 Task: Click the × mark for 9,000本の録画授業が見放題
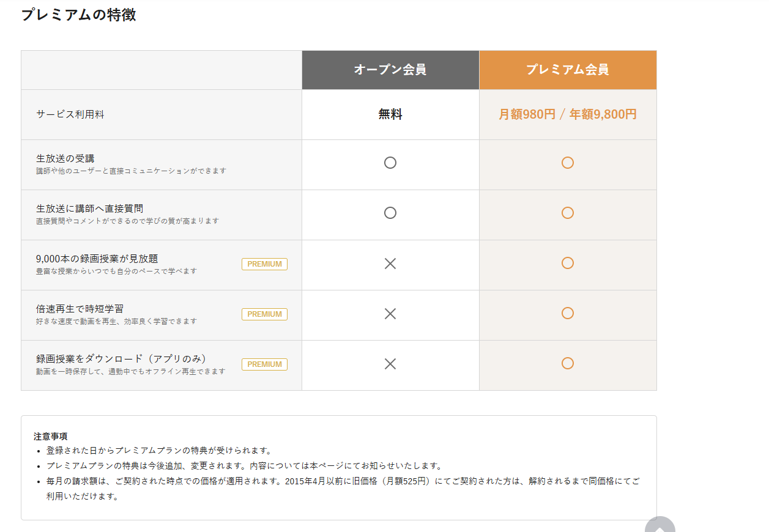(390, 263)
